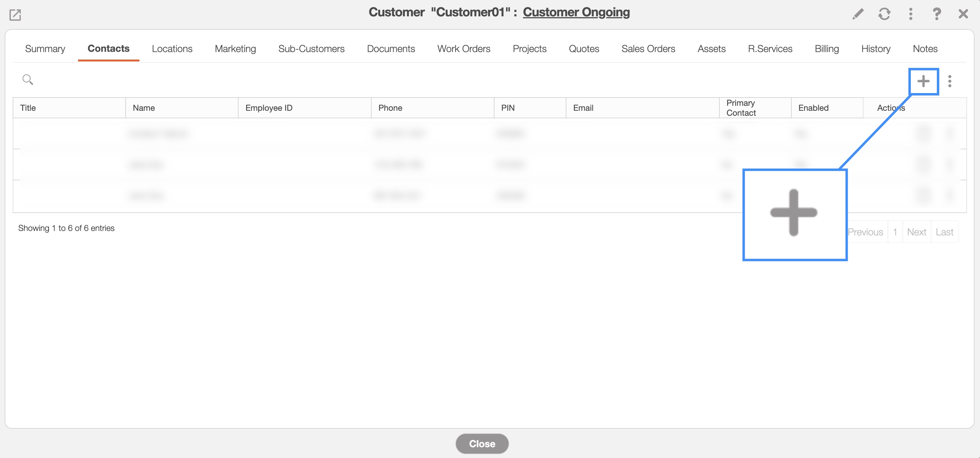Open the Locations tab
The image size is (980, 458).
(x=172, y=49)
